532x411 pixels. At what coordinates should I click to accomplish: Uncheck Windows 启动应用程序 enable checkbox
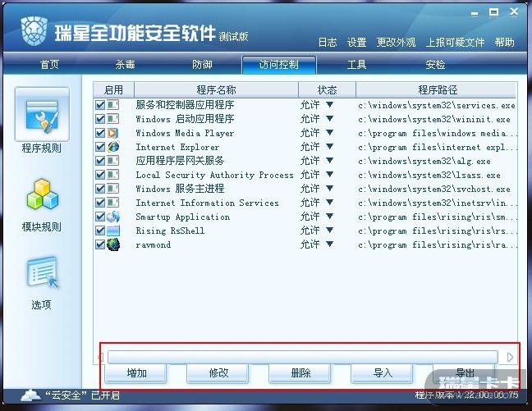click(x=100, y=119)
